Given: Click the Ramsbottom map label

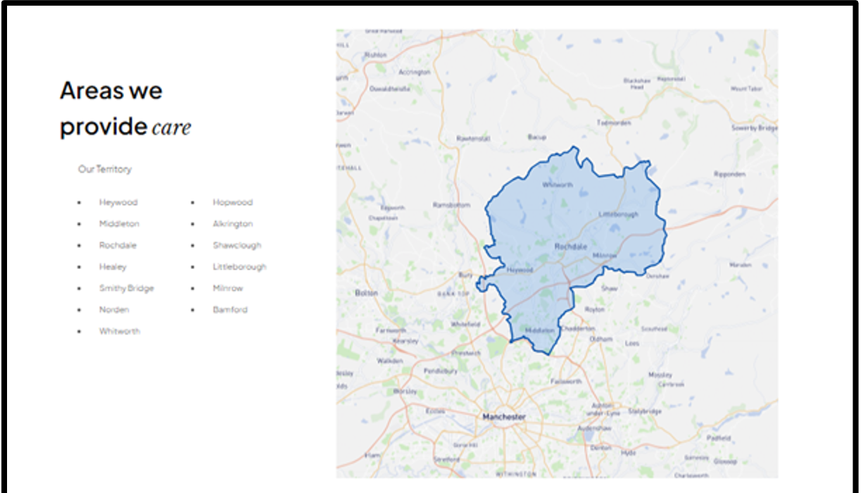Looking at the screenshot, I should click(x=451, y=205).
